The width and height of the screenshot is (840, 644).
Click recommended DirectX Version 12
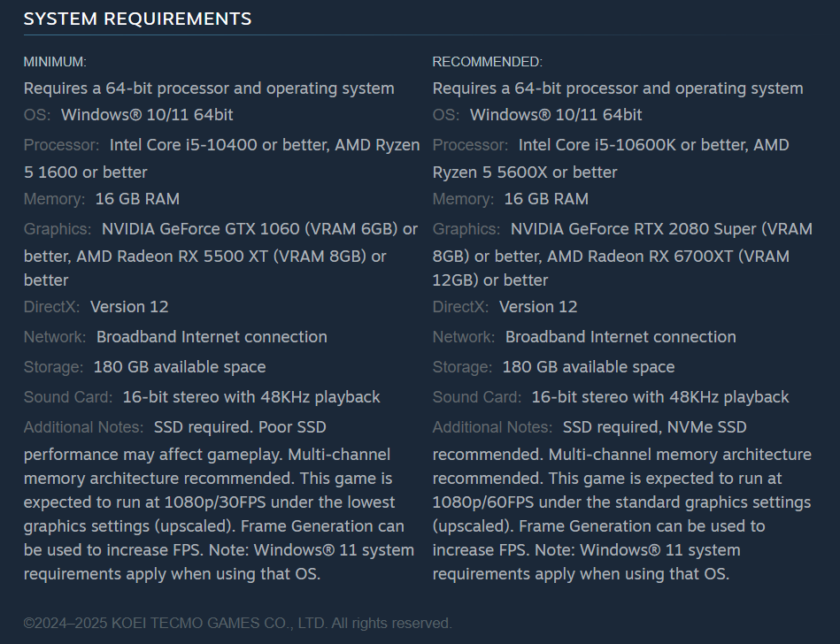pyautogui.click(x=538, y=306)
